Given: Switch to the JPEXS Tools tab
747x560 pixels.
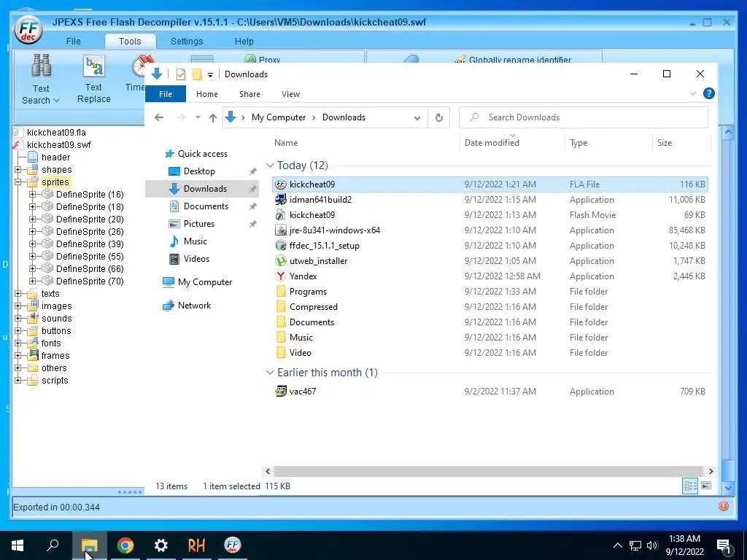Looking at the screenshot, I should (130, 42).
